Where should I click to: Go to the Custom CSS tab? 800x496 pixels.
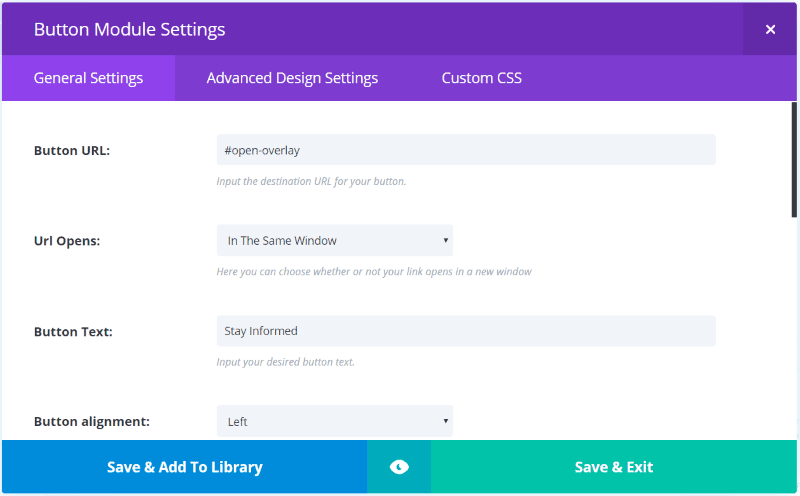point(481,78)
